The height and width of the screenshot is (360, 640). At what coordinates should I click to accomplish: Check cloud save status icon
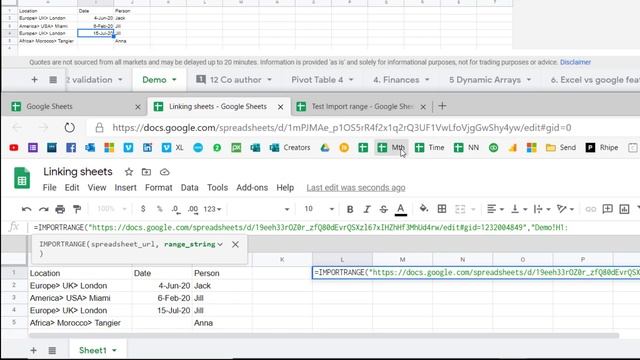click(x=164, y=172)
